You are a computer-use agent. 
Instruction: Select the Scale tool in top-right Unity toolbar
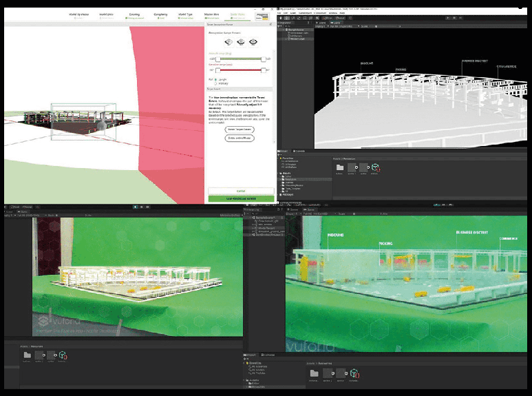point(299,18)
